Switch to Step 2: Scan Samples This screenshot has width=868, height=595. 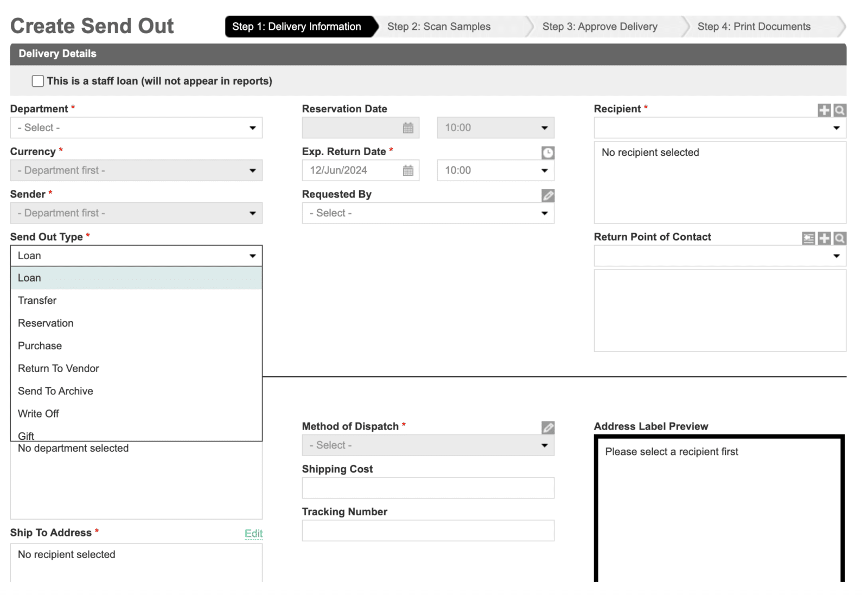[x=439, y=26]
